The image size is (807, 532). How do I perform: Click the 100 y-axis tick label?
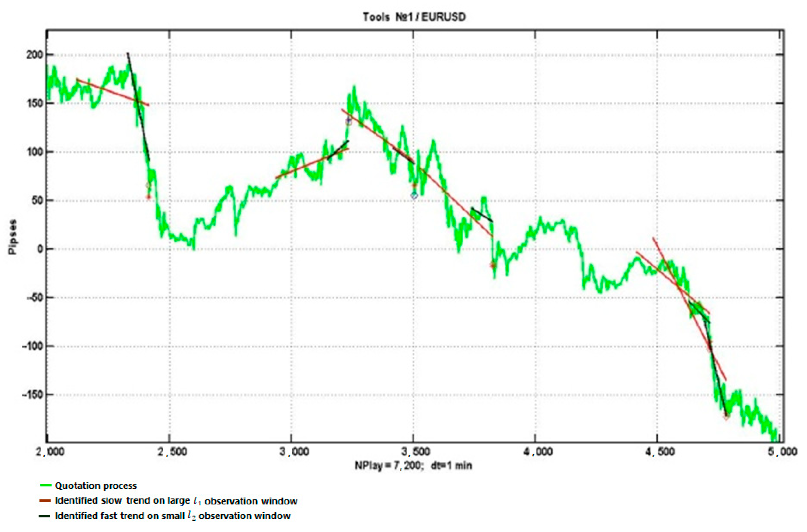point(34,152)
